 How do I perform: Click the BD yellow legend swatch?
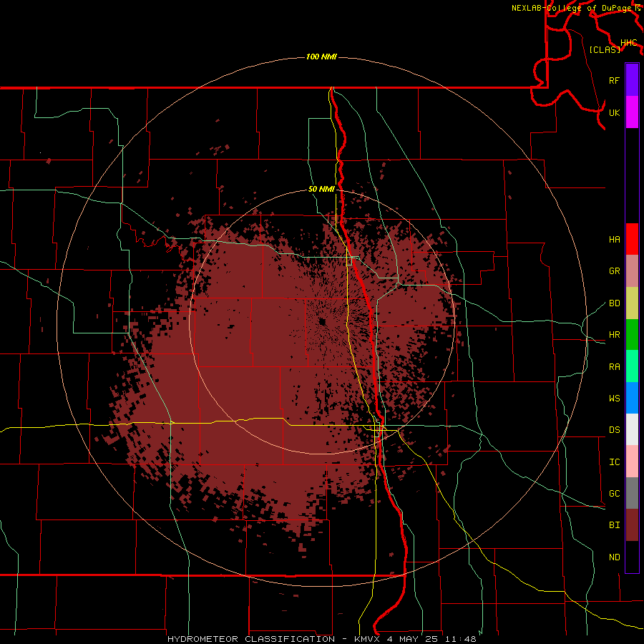click(x=632, y=303)
